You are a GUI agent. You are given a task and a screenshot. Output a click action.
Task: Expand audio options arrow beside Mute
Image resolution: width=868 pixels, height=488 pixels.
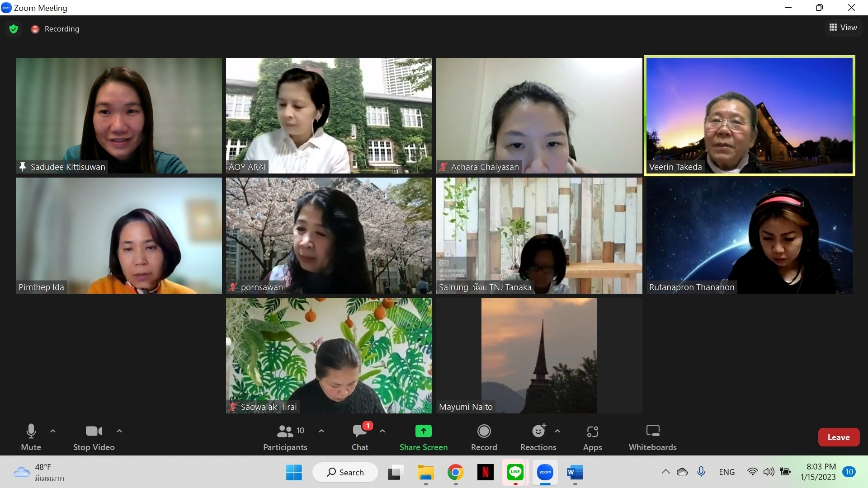click(53, 431)
